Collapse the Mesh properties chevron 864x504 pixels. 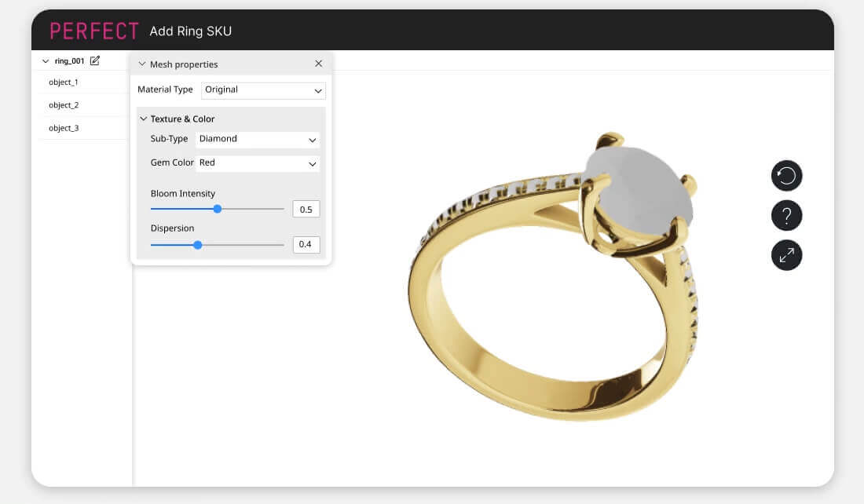(x=141, y=64)
